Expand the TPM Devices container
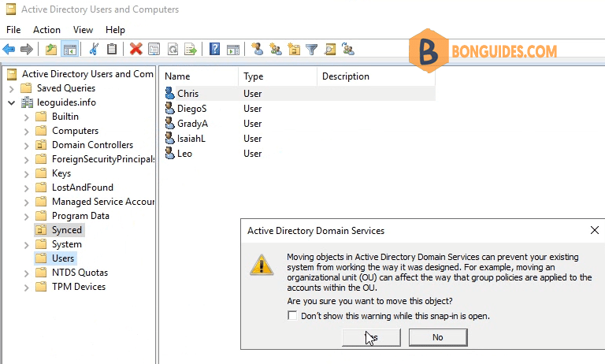 [x=26, y=288]
